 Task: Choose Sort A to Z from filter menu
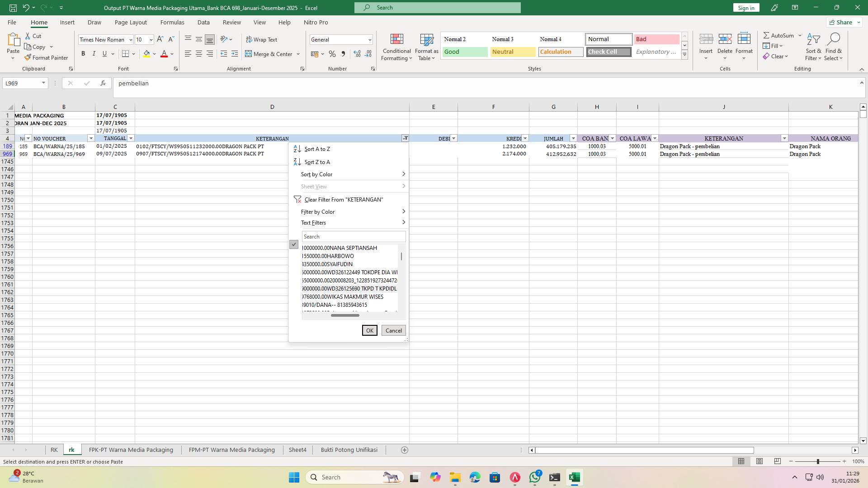click(x=317, y=149)
